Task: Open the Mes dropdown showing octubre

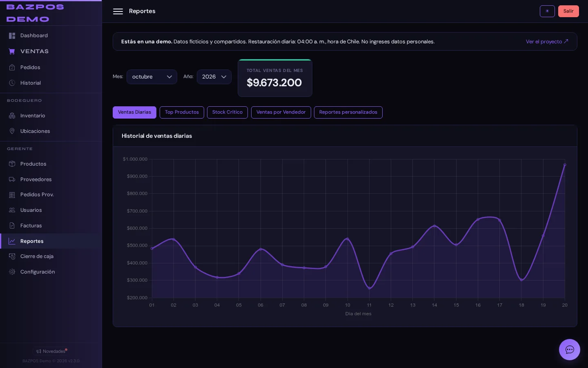Action: (x=152, y=77)
